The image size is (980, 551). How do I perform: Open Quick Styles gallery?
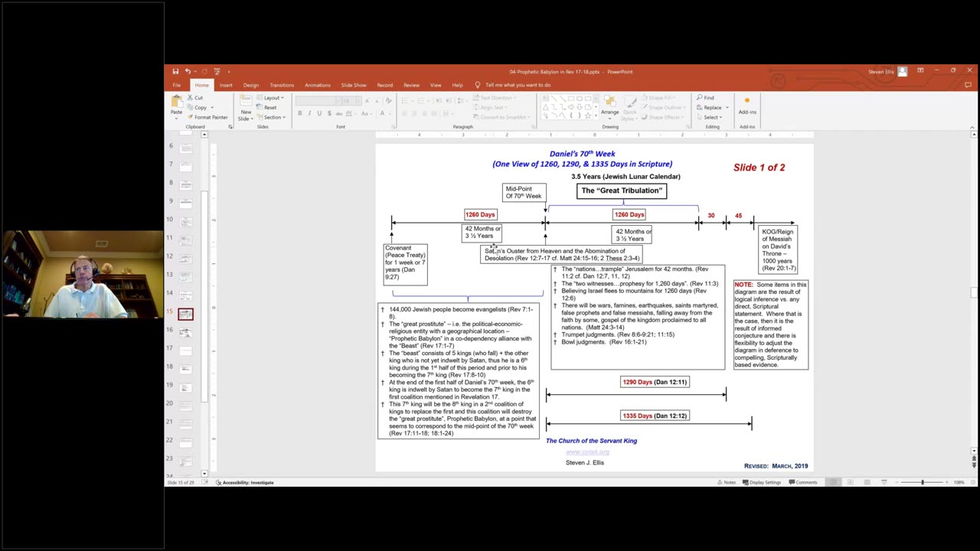click(628, 107)
